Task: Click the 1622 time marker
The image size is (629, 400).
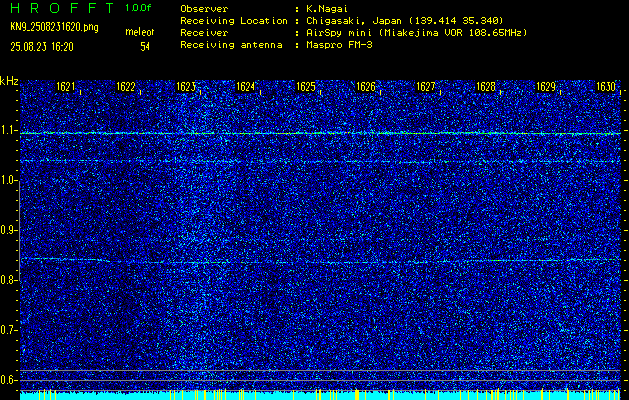Action: point(126,86)
